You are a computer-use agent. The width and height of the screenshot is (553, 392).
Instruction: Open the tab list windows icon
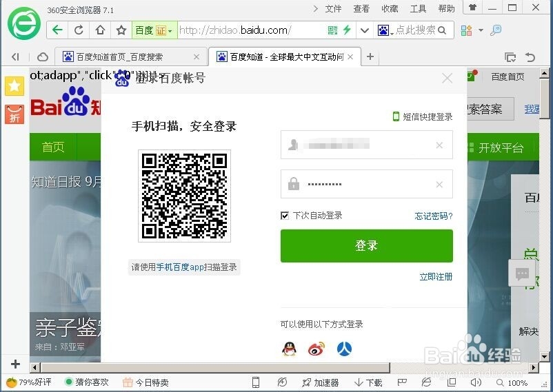pyautogui.click(x=510, y=57)
